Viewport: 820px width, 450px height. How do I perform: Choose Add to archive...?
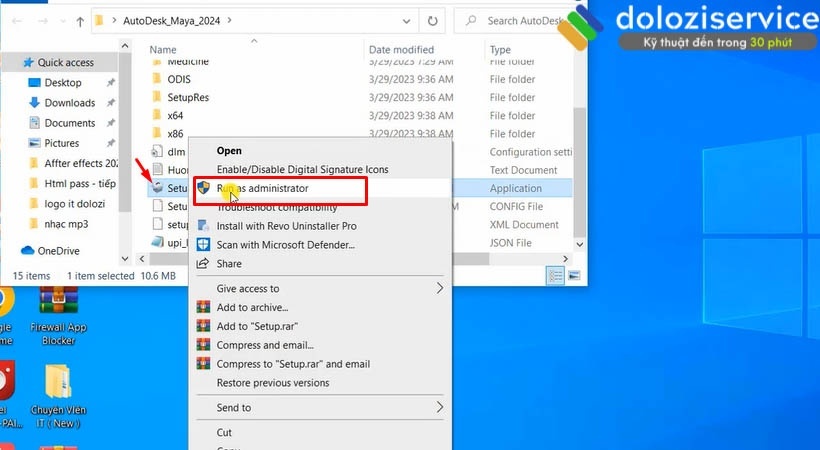(252, 308)
